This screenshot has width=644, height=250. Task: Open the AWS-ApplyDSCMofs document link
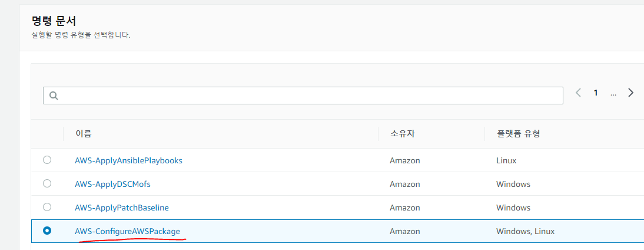tap(112, 184)
